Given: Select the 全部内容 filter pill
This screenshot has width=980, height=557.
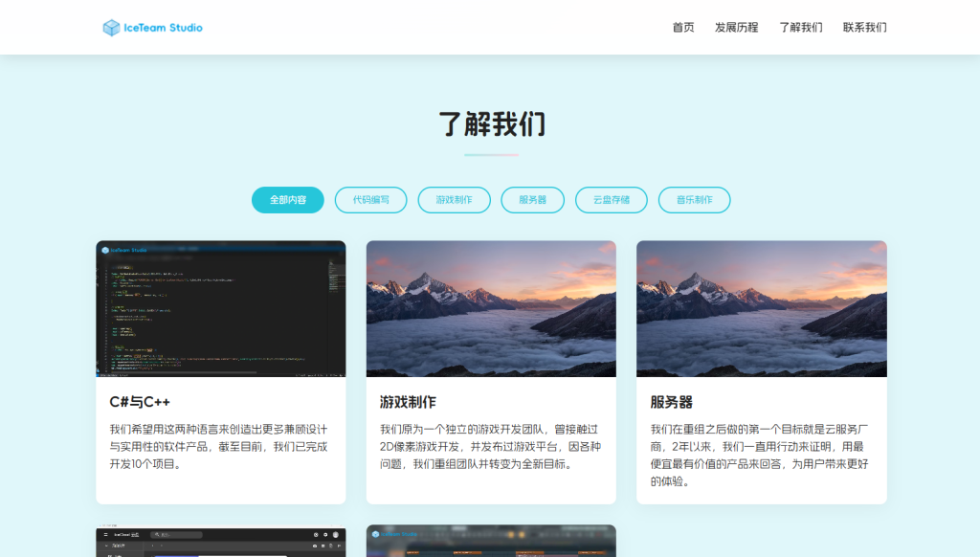Looking at the screenshot, I should pyautogui.click(x=288, y=200).
